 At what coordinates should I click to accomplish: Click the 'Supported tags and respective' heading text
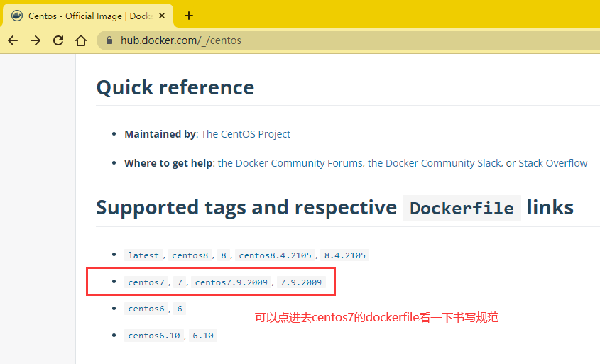(x=246, y=208)
